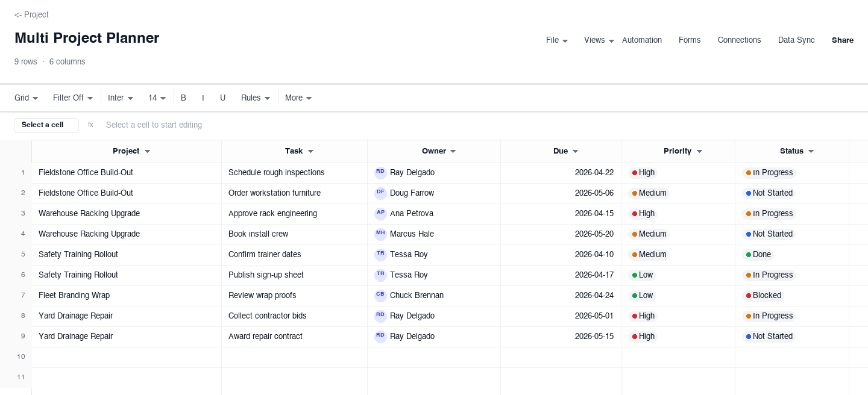Click Medium priority tag for Doug Farrow row
Viewport: 868px width, 395px height.
(649, 193)
